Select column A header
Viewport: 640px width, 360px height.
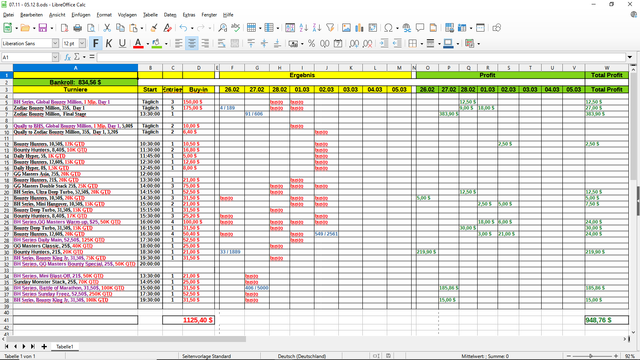point(76,68)
